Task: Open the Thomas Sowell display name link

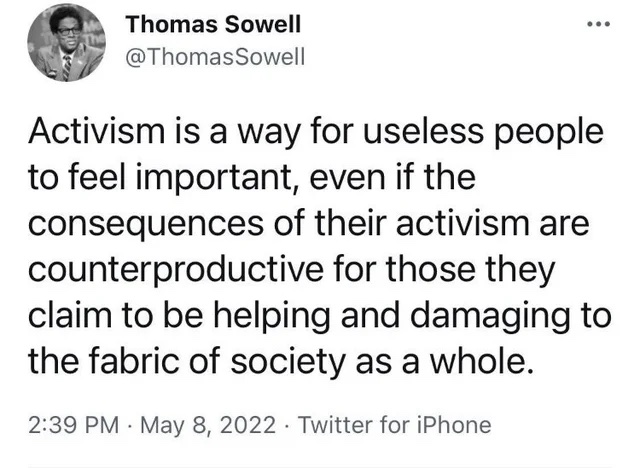Action: pyautogui.click(x=213, y=24)
